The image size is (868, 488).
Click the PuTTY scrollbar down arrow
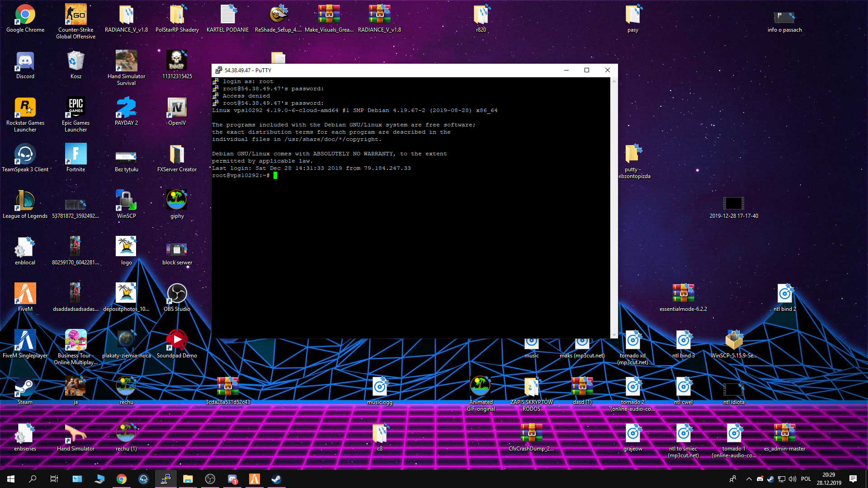(x=614, y=334)
